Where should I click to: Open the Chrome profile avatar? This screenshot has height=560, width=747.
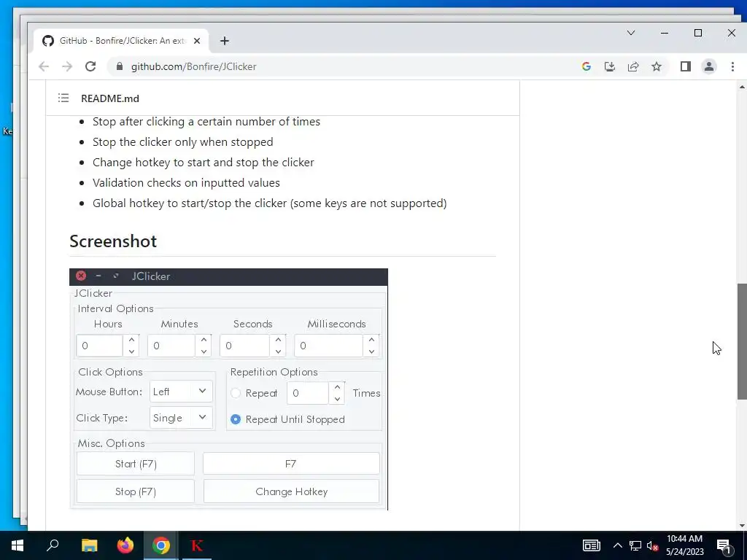(709, 66)
